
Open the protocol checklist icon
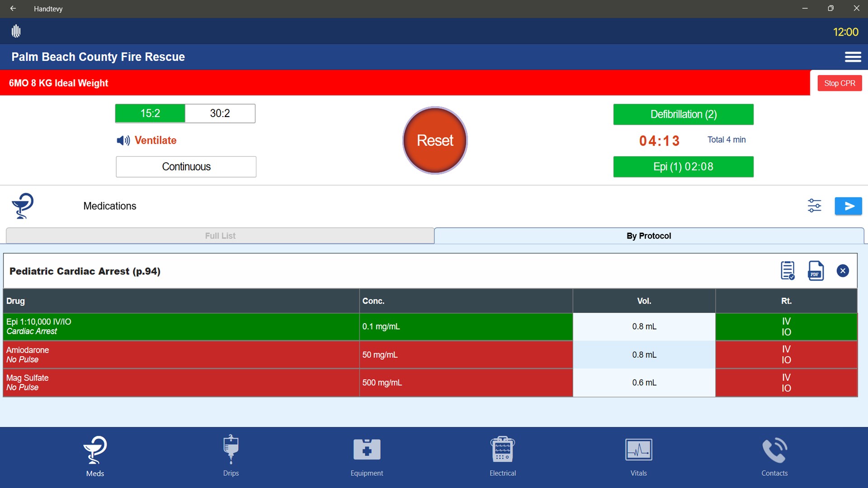788,271
